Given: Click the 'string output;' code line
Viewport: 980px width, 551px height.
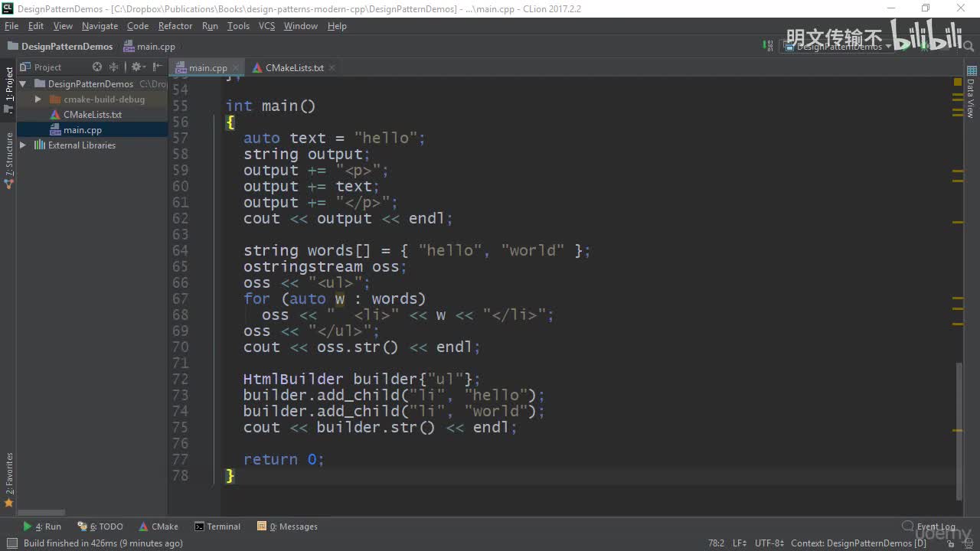Looking at the screenshot, I should pos(307,155).
